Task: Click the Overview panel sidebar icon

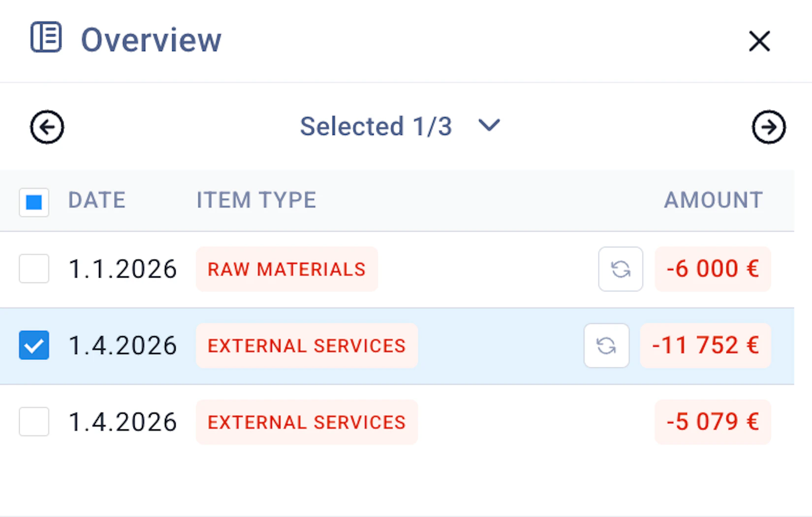Action: (46, 37)
